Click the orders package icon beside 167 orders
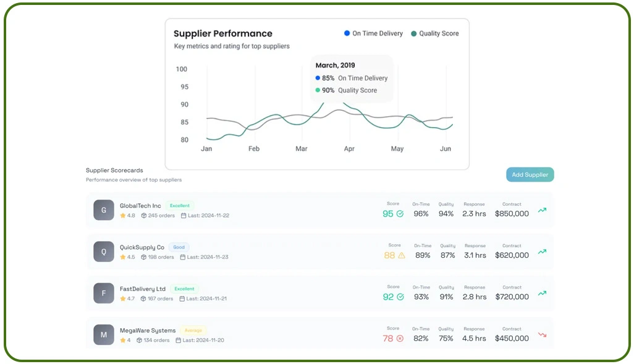The width and height of the screenshot is (634, 364). 143,298
